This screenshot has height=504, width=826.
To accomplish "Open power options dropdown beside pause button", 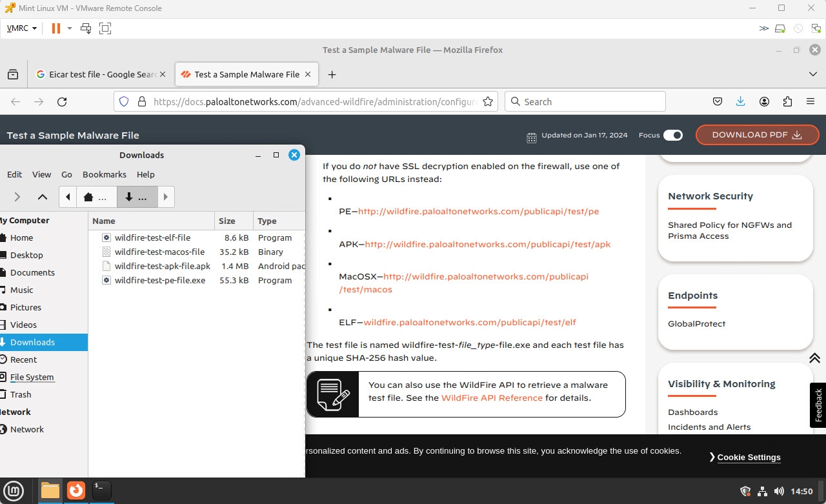I will coord(70,28).
